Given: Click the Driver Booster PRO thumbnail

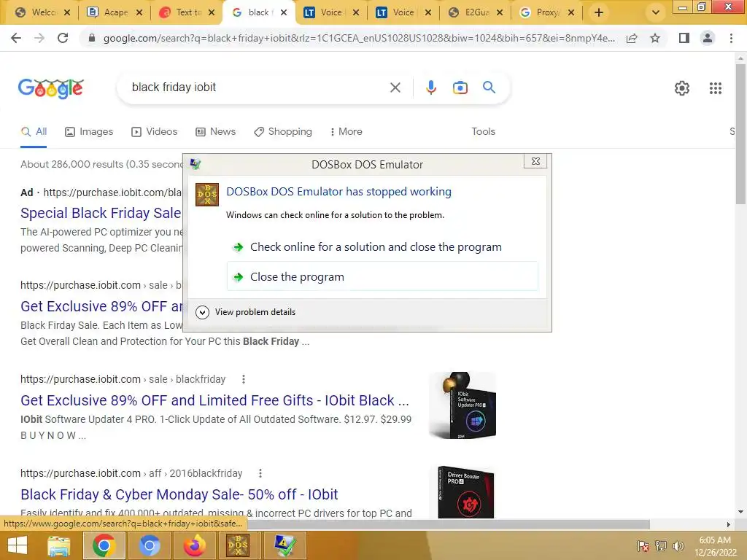Looking at the screenshot, I should pyautogui.click(x=465, y=492).
